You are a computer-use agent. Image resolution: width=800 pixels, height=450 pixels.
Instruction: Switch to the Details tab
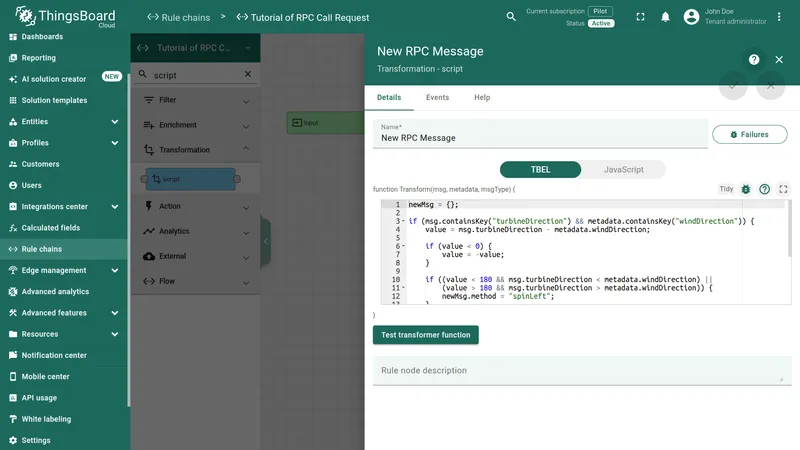coord(389,97)
